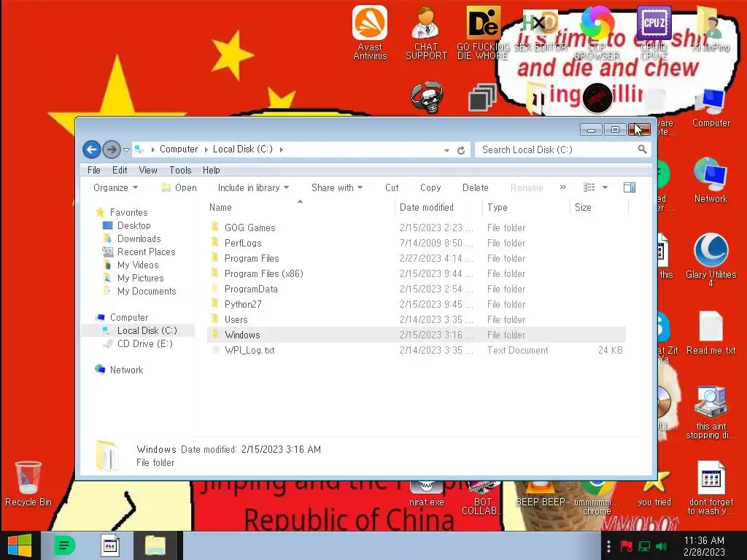The width and height of the screenshot is (747, 560).
Task: Sort by Name column header
Action: point(301,207)
